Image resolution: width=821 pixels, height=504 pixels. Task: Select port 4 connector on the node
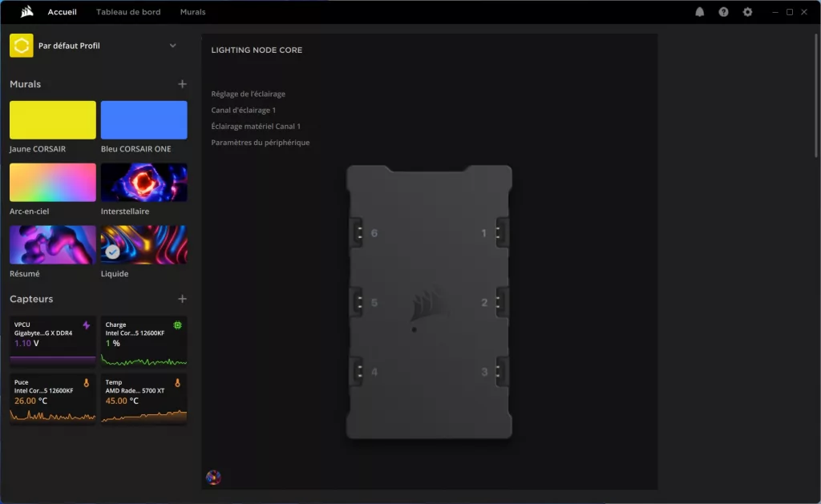[x=357, y=372]
